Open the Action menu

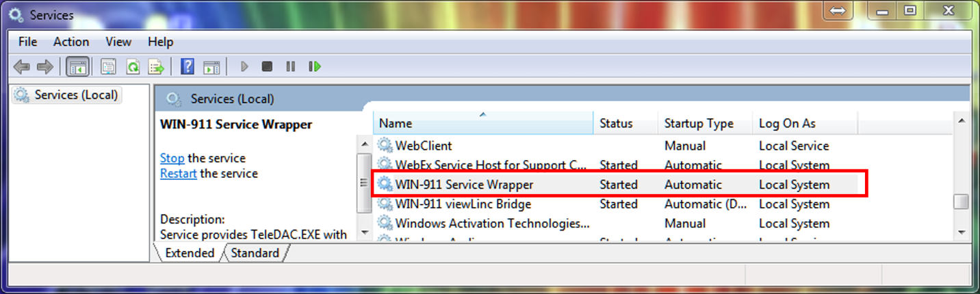[71, 42]
